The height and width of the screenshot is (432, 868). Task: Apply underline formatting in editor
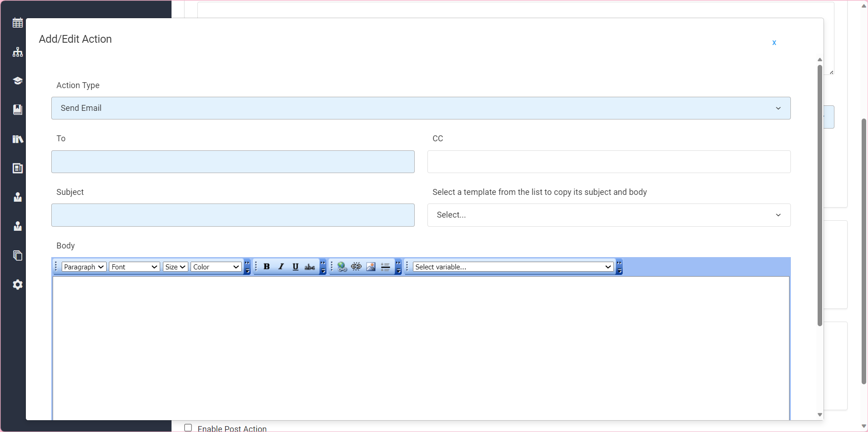[295, 267]
